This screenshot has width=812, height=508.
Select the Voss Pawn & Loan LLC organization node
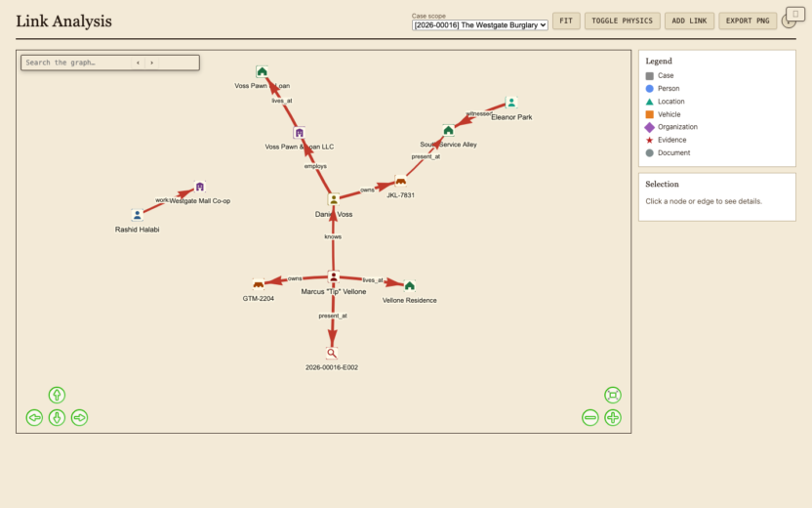tap(300, 133)
